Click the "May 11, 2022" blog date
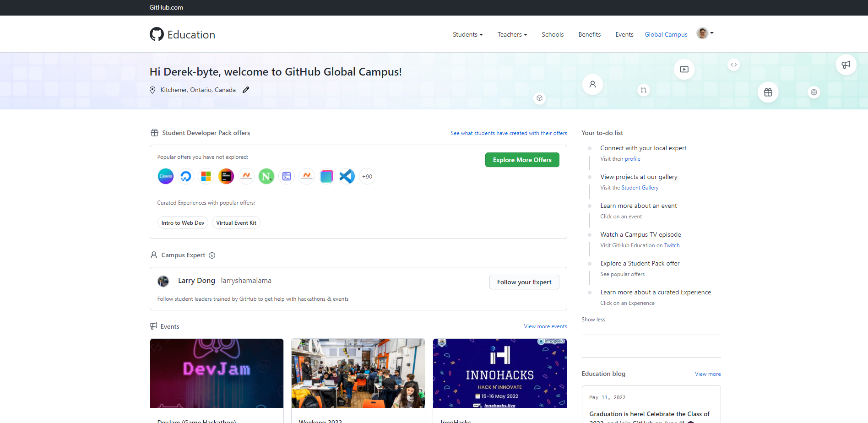 [607, 397]
